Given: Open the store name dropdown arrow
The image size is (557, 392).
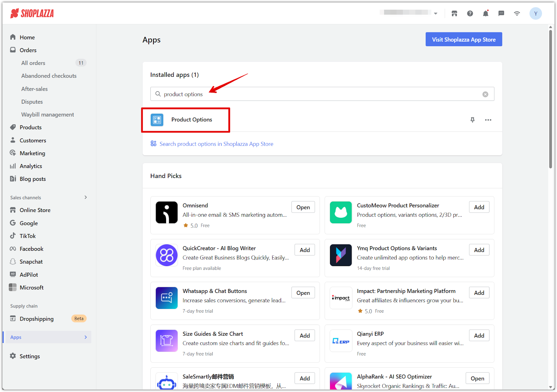Looking at the screenshot, I should 436,14.
